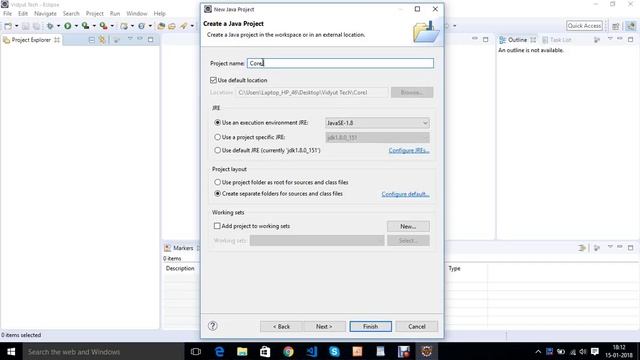The image size is (640, 360).
Task: Click the New Java Class toolbar icon
Action: [141, 26]
